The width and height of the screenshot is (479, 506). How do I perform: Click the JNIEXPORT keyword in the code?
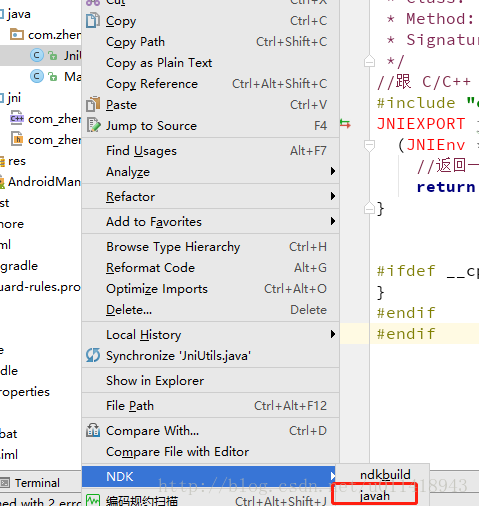421,124
